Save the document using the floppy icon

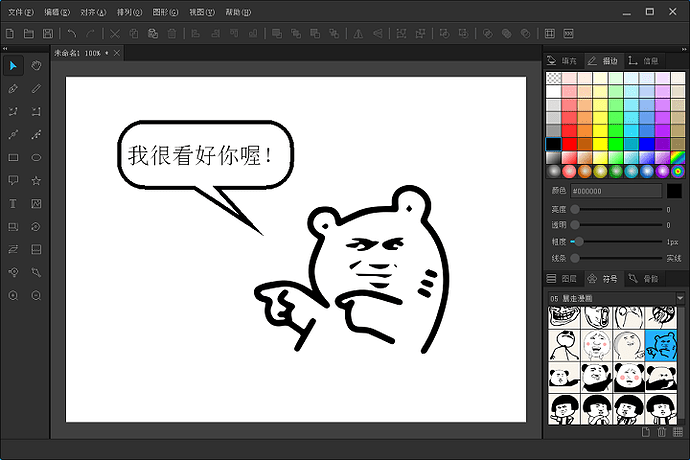(48, 33)
